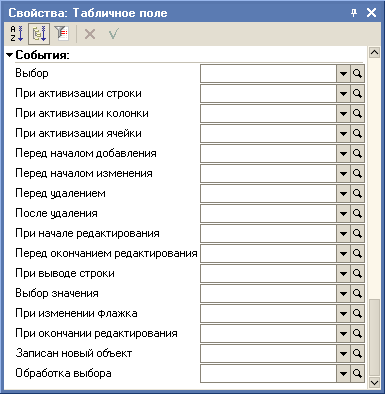Click the confirm checkmark toolbar icon
Image resolution: width=385 pixels, height=394 pixels.
[x=113, y=34]
